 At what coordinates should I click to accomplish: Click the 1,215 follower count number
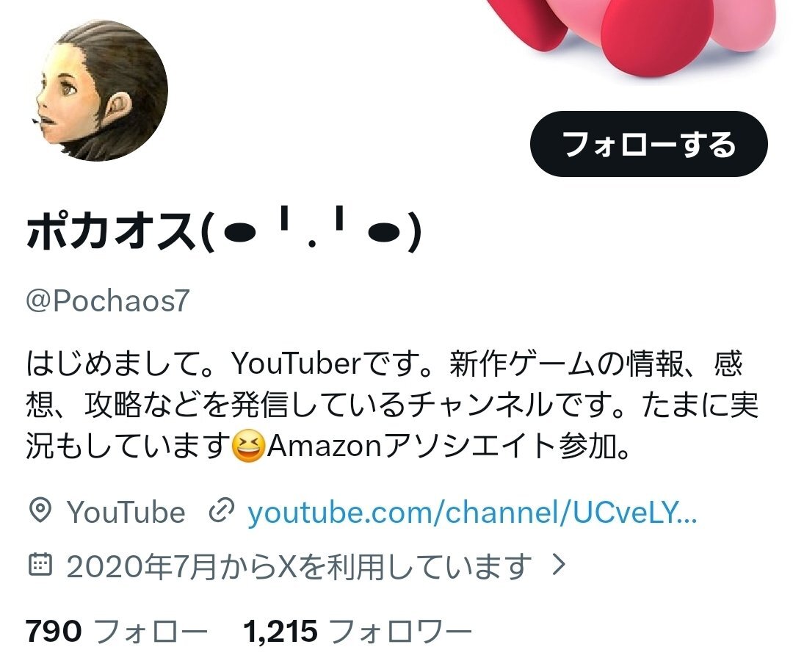pyautogui.click(x=280, y=632)
